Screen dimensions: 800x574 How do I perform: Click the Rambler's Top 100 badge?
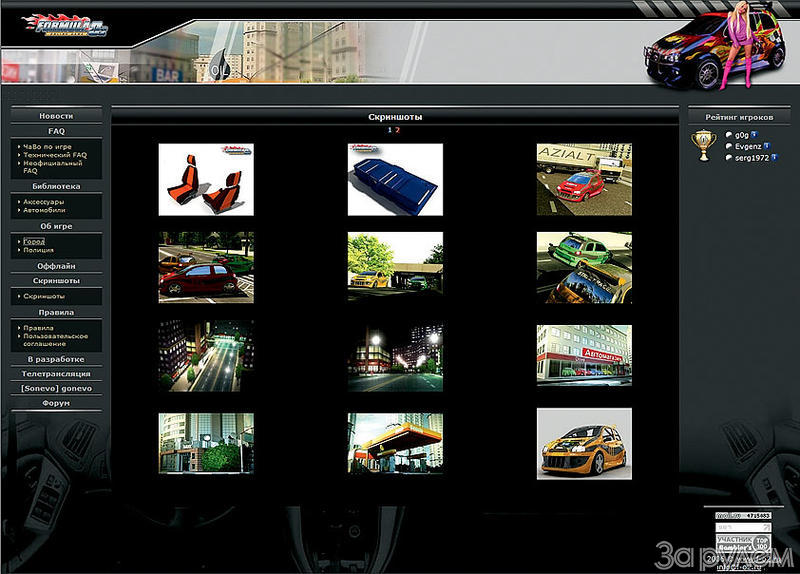pyautogui.click(x=743, y=545)
